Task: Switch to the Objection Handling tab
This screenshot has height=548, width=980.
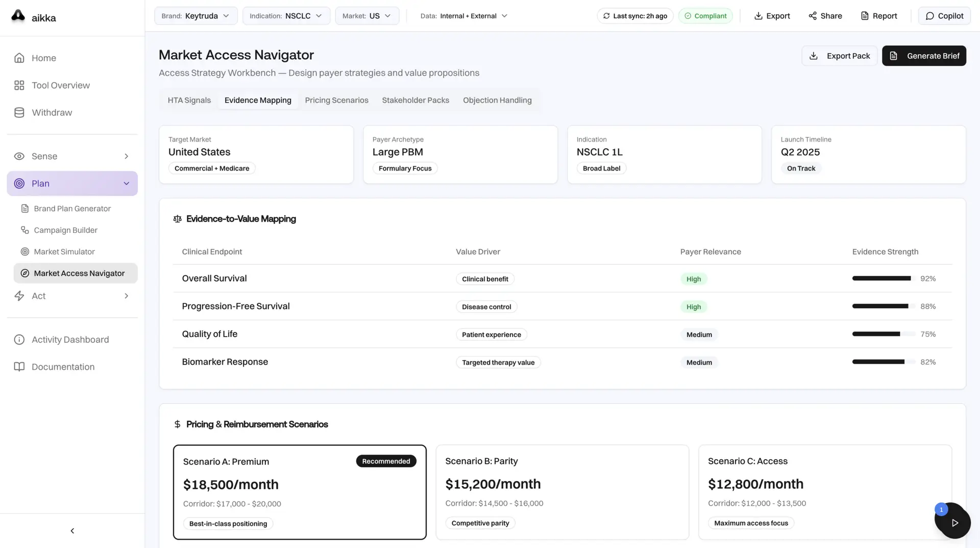Action: click(497, 100)
